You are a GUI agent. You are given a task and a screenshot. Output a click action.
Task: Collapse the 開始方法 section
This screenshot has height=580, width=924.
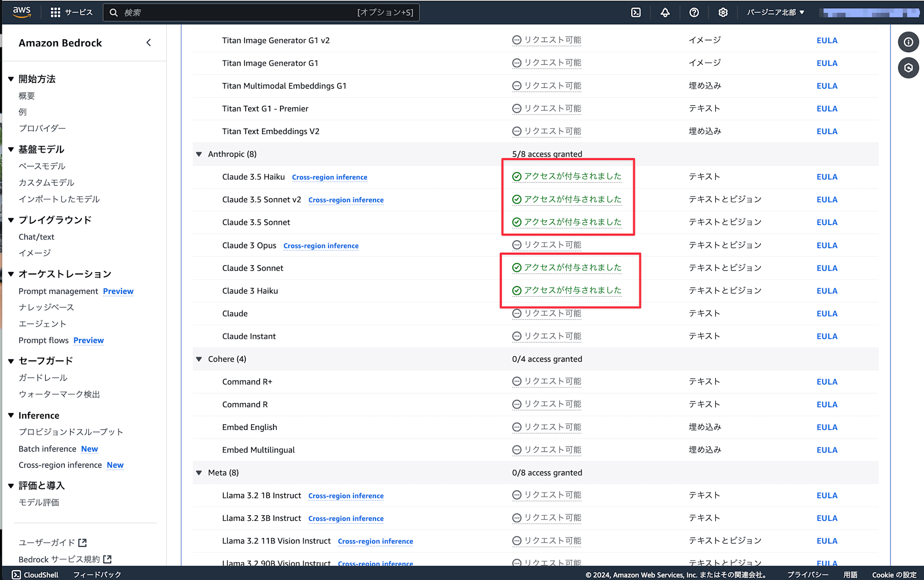click(11, 79)
